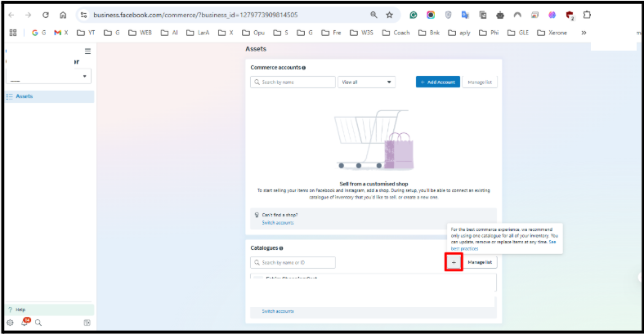644x334 pixels.
Task: Click Switch accounts link under Can't find a shop
Action: (278, 222)
